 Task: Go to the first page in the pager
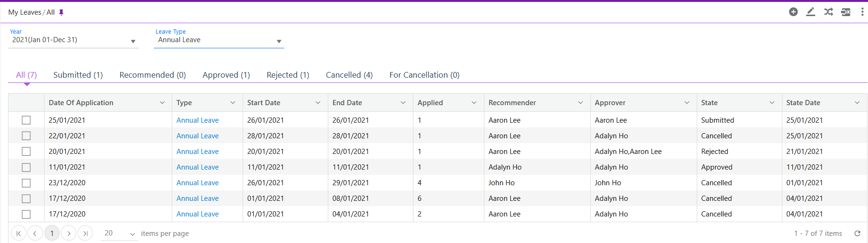tap(18, 233)
